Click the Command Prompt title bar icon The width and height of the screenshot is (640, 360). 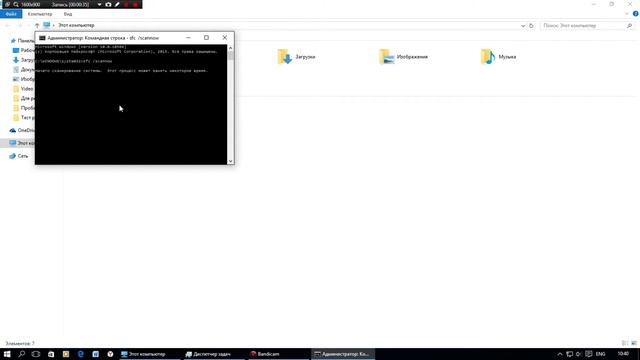42,38
